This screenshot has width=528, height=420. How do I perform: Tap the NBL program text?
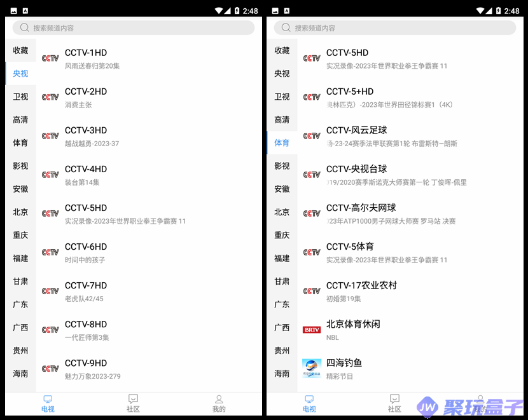click(x=333, y=337)
